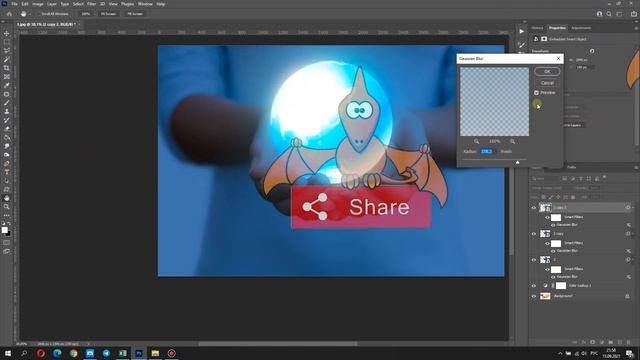Open the File menu

(x=14, y=4)
